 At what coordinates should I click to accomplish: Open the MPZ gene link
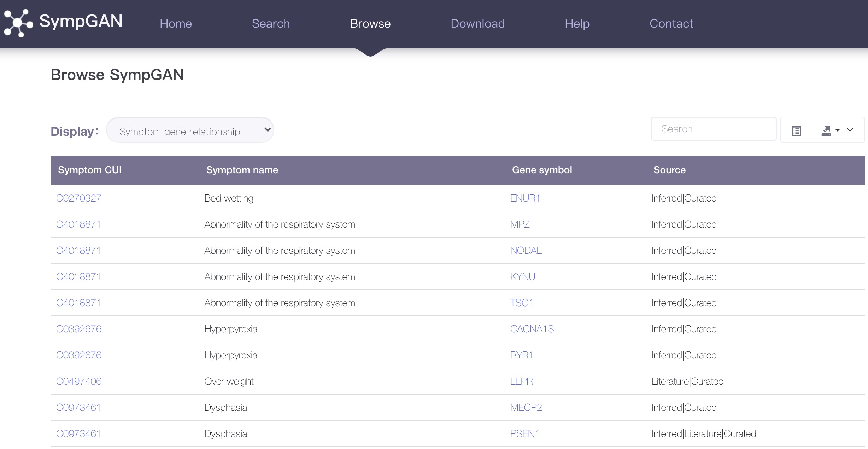click(x=520, y=224)
